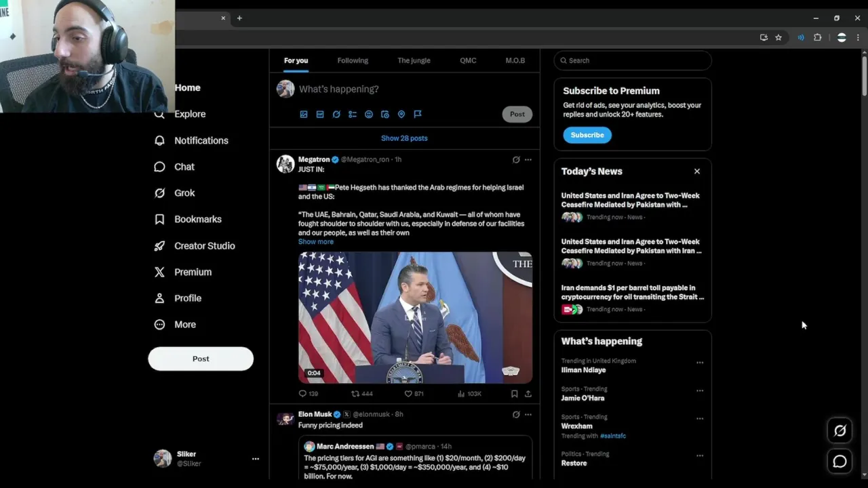Viewport: 868px width, 488px height.
Task: Open a new browser tab
Action: tap(239, 18)
